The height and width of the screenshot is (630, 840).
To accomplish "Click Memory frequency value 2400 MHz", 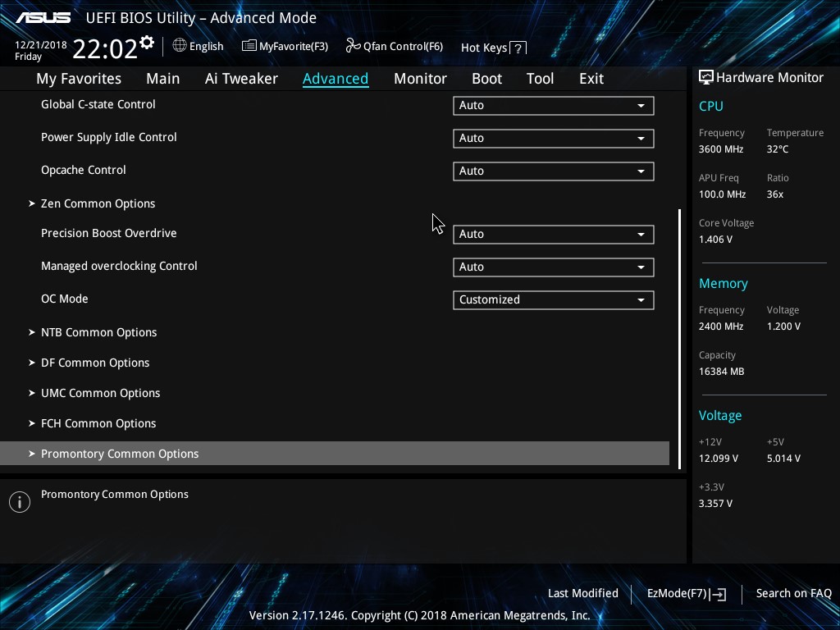I will (x=720, y=326).
